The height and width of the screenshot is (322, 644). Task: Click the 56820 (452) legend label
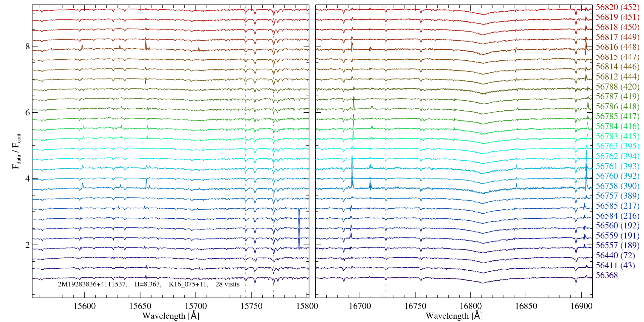617,7
